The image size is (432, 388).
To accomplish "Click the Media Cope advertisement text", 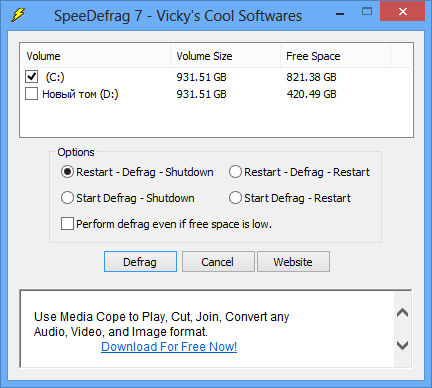I will pyautogui.click(x=161, y=324).
